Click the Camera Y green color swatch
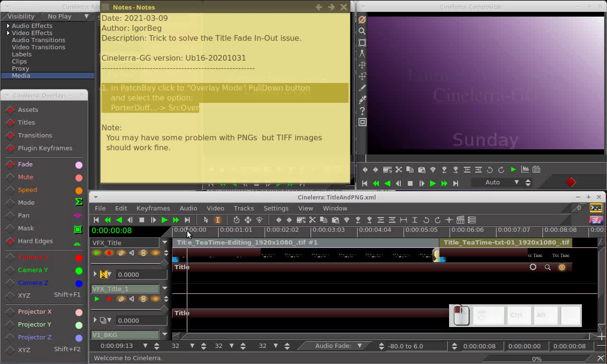This screenshot has height=364, width=607. click(x=79, y=271)
